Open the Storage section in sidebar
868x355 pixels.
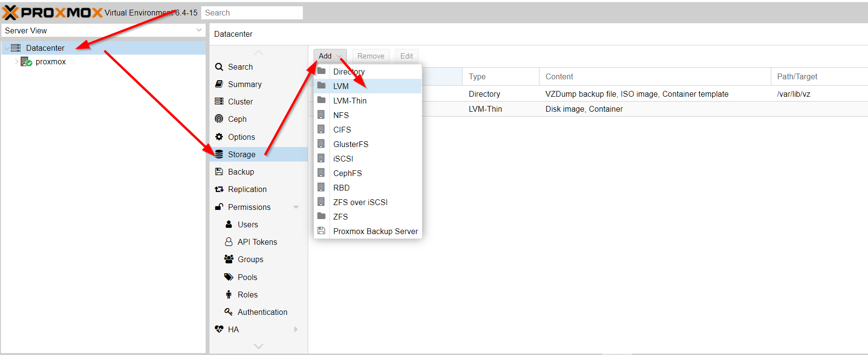[259, 154]
